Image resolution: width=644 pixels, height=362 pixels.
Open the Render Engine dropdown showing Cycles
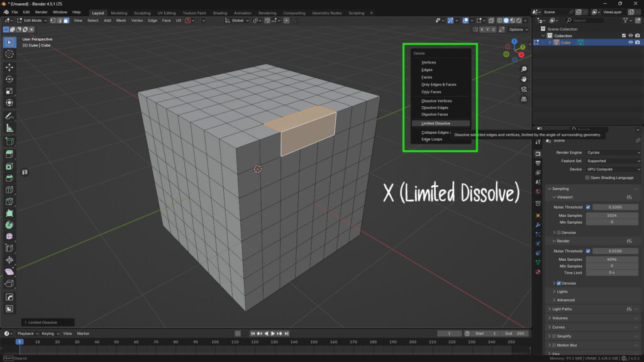tap(614, 153)
